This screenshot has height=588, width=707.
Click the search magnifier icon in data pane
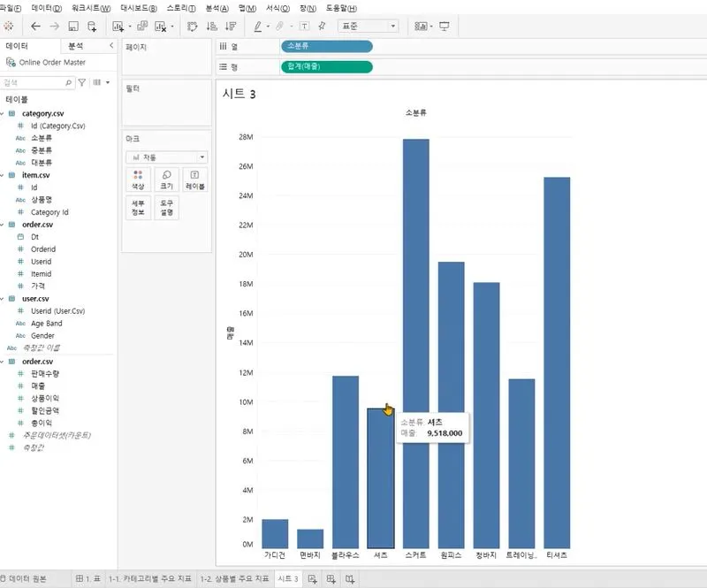click(68, 82)
